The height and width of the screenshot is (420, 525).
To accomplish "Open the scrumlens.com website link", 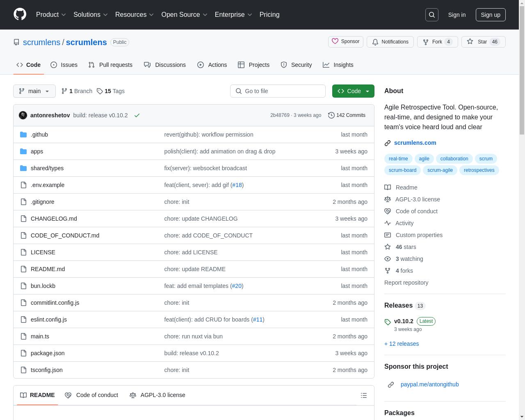I will pos(415,143).
